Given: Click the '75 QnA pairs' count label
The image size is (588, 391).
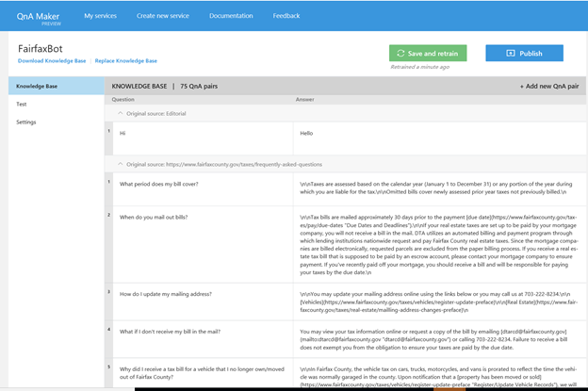Looking at the screenshot, I should pos(199,87).
